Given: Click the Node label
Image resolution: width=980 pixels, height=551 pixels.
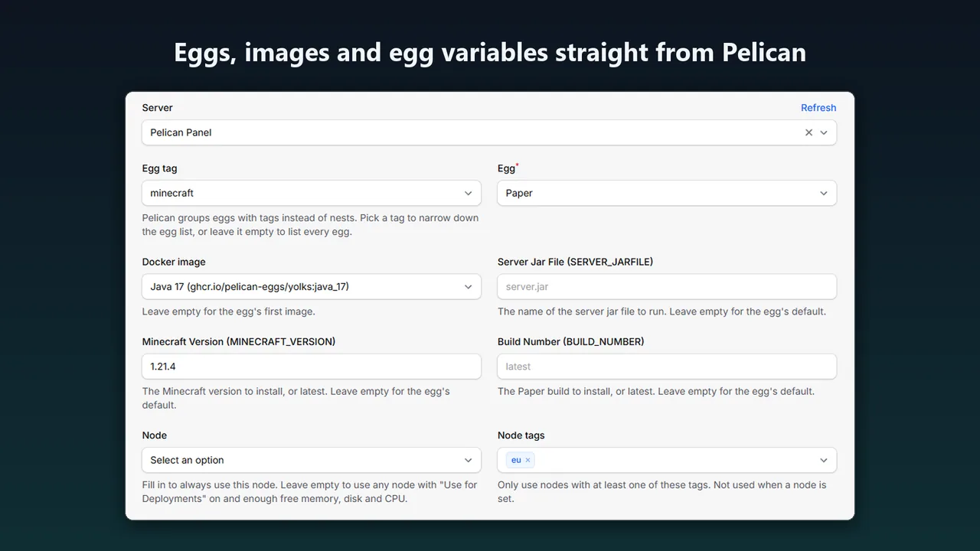Looking at the screenshot, I should click(x=154, y=435).
